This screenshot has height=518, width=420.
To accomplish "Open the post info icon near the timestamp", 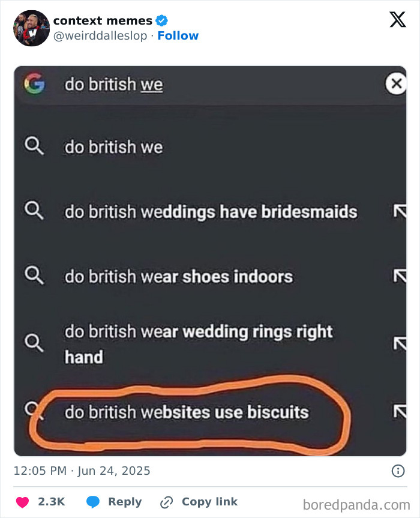I will 399,472.
